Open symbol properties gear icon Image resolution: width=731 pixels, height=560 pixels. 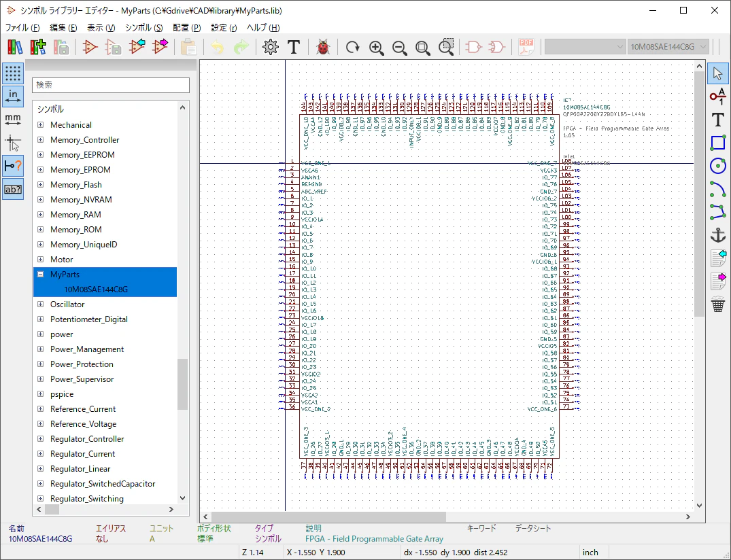tap(271, 47)
